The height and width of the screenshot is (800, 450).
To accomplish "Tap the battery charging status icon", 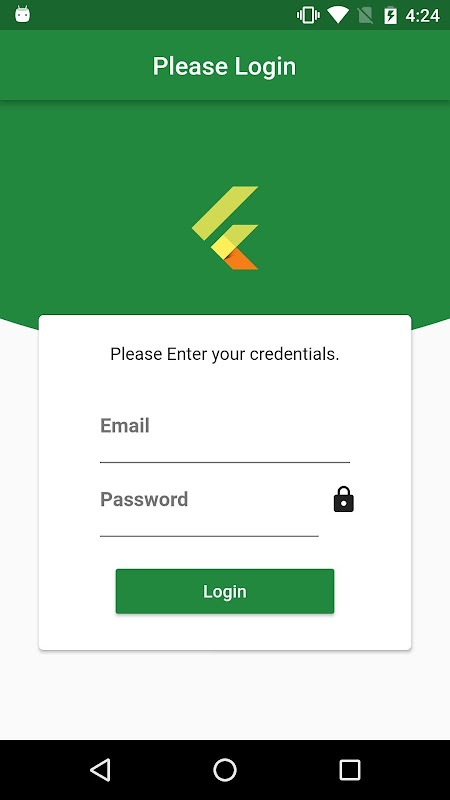I will pyautogui.click(x=390, y=15).
